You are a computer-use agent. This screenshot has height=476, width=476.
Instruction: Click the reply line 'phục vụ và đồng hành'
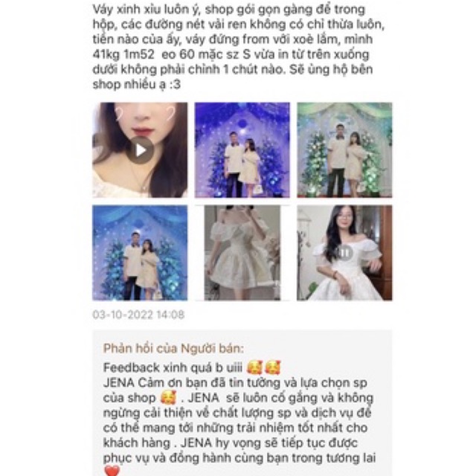click(239, 458)
